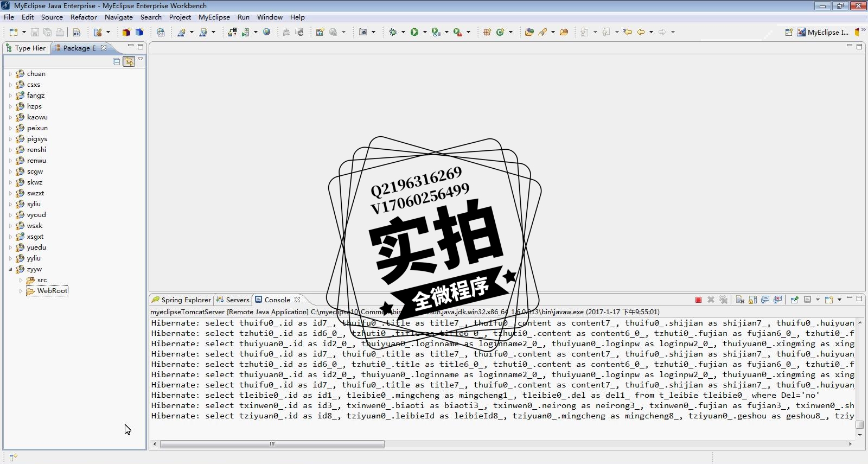Switch to the Spring Explorer tab
Image resolution: width=868 pixels, height=464 pixels.
(181, 300)
